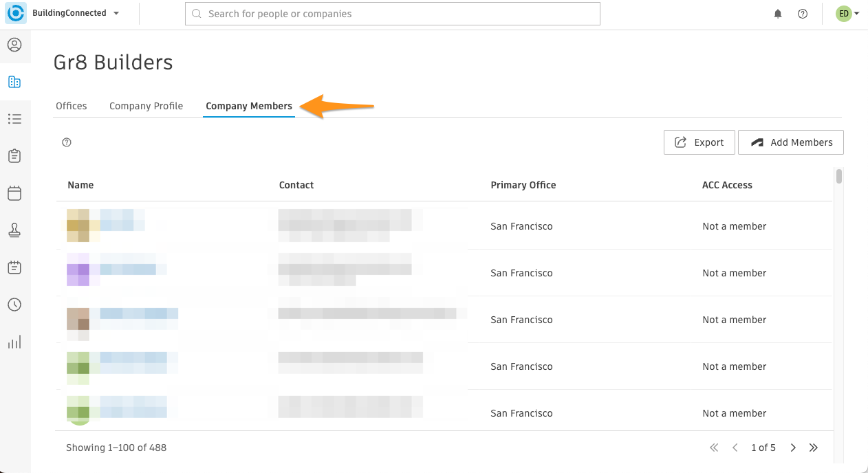Click the "1 of 5" page indicator
The image size is (868, 473).
click(763, 448)
